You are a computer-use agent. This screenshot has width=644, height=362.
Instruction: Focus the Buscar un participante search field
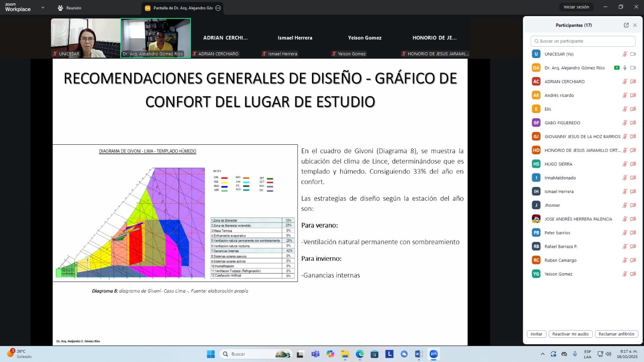583,41
